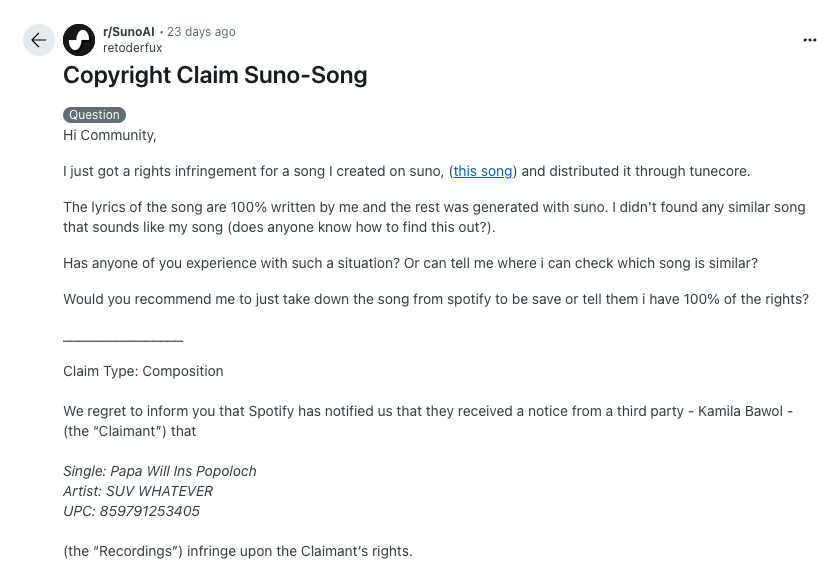817x564 pixels.
Task: Click the "Claim Type: Composition" line
Action: click(143, 371)
